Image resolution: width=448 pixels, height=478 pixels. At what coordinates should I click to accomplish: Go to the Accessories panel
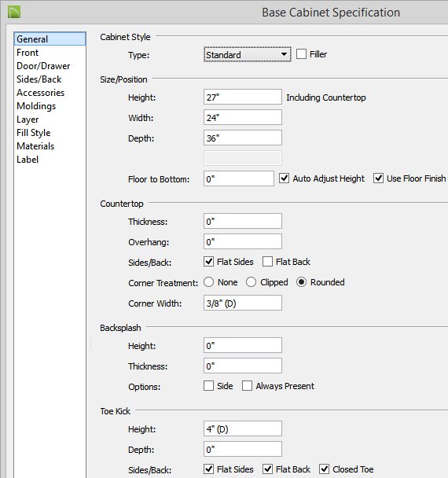click(x=41, y=93)
